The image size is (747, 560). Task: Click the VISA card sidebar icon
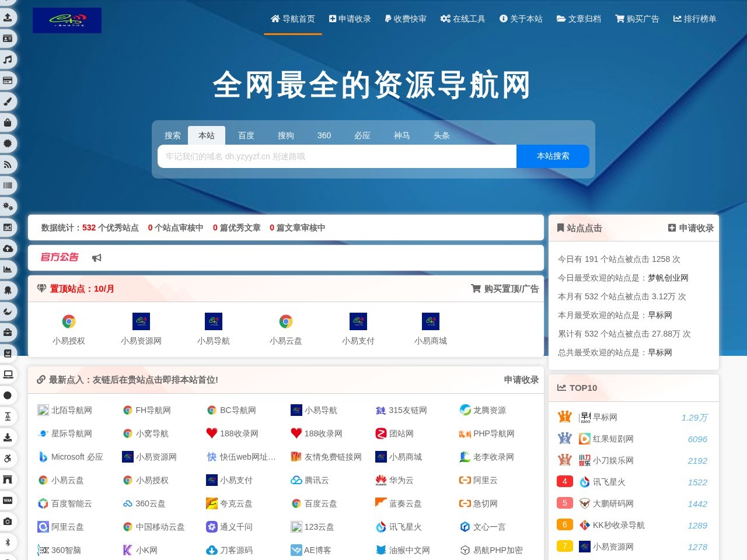point(8,501)
